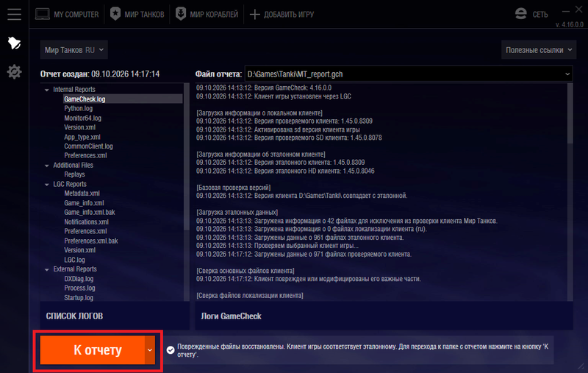Select CommonClient.log entry
This screenshot has height=373, width=588.
[x=88, y=146]
